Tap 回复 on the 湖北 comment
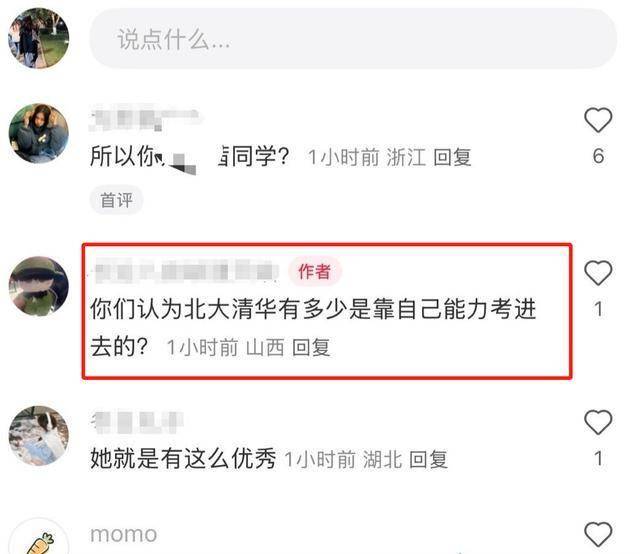Viewport: 640px width, 554px height. [428, 459]
